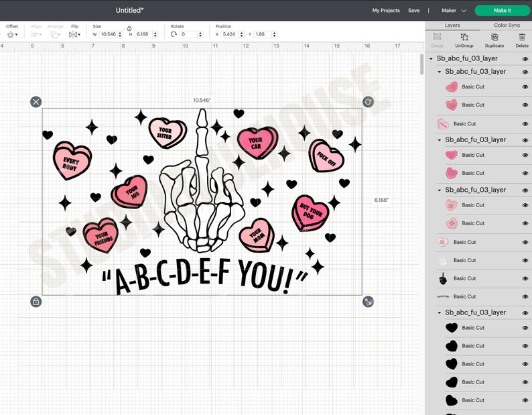The image size is (532, 415).
Task: Switch to the Color Sync tab
Action: coord(506,25)
